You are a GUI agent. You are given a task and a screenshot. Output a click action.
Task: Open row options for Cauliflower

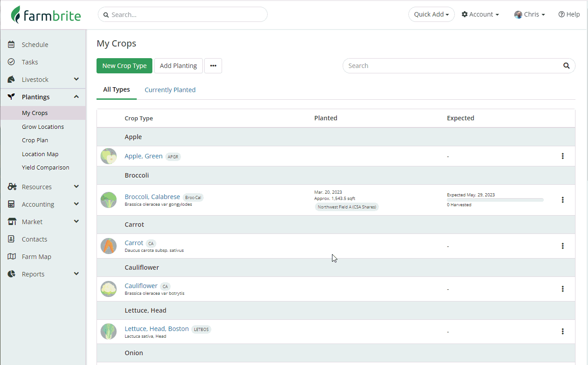coord(563,289)
